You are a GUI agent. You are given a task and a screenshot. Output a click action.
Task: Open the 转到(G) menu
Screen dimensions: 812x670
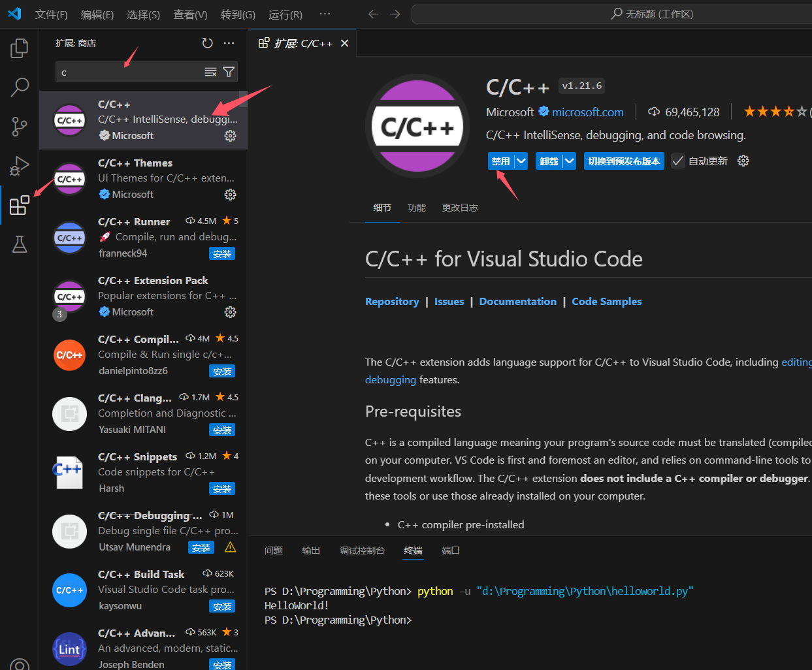tap(238, 14)
